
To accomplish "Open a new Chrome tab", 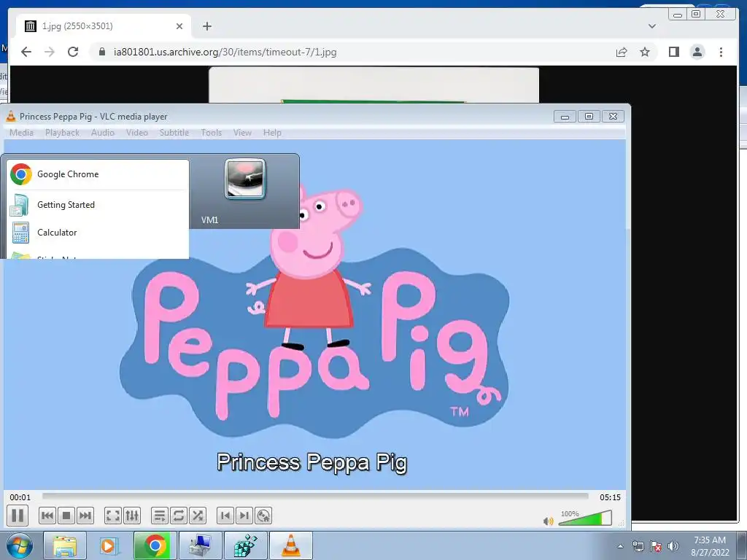I will 206,26.
